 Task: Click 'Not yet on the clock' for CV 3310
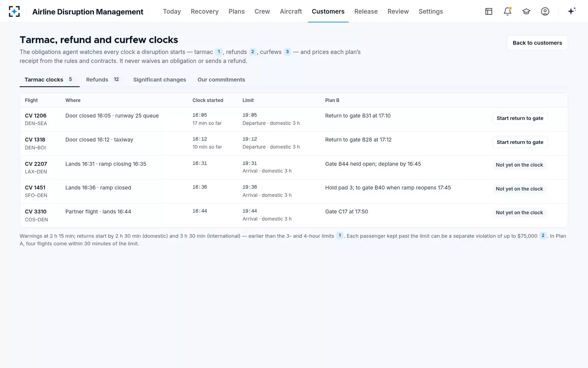[519, 213]
